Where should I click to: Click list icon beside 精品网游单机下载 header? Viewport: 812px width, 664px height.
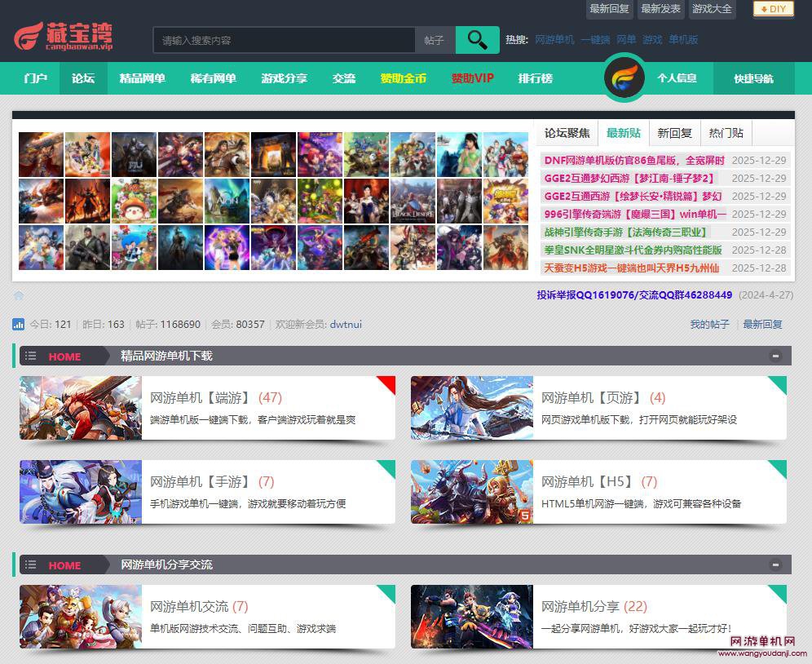click(x=30, y=356)
